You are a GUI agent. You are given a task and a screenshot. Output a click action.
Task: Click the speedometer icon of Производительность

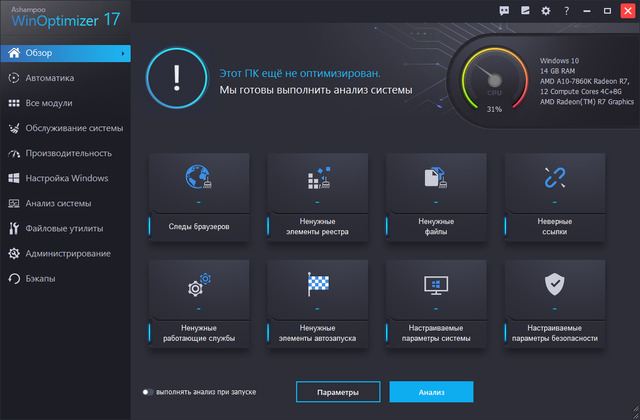(14, 153)
